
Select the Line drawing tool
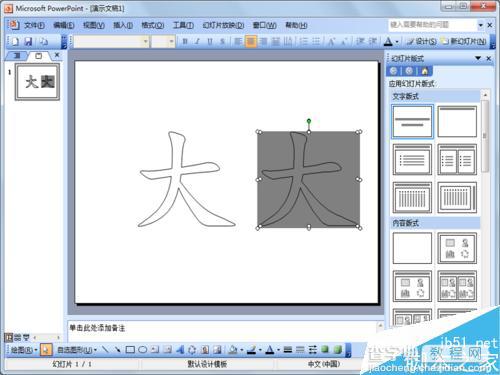coord(105,350)
